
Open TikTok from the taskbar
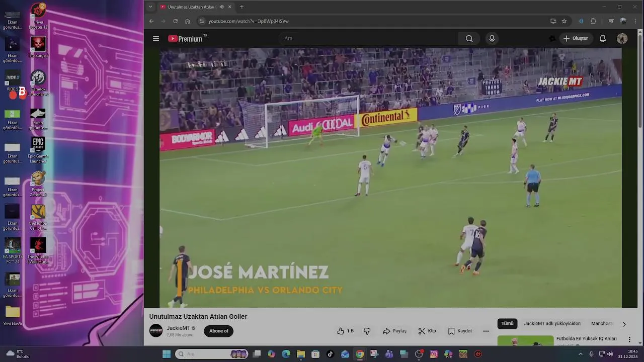click(330, 354)
